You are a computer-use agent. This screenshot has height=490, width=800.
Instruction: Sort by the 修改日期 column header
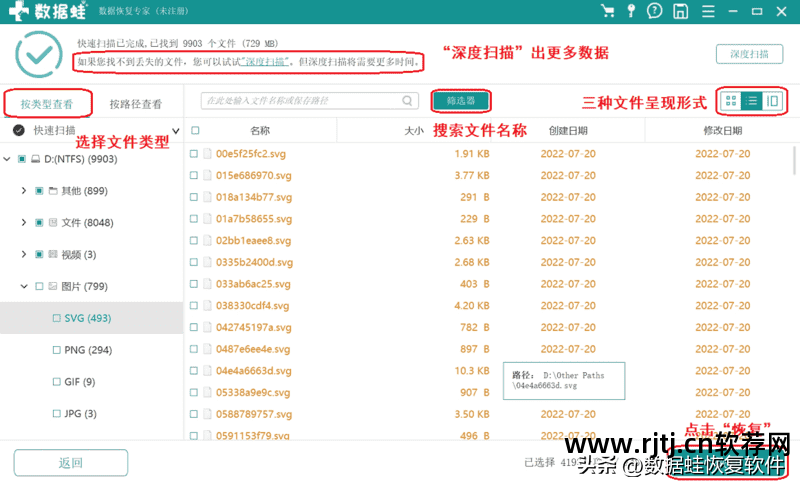click(x=722, y=131)
